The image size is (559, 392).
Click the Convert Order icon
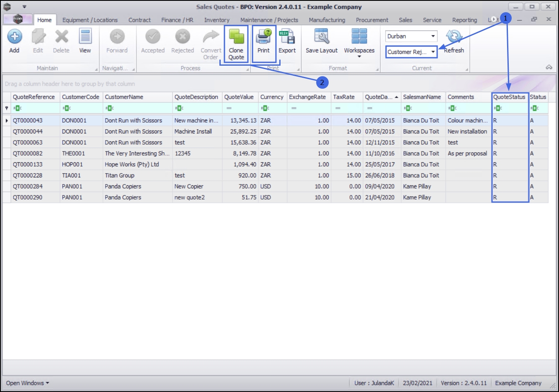coord(211,37)
